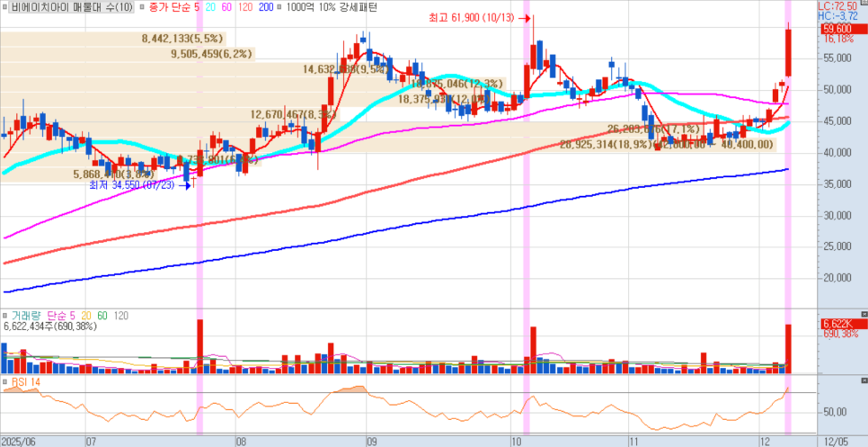Click the square marker before 1000억 10% 강세패턴
Screen dimensions: 868x447
click(279, 7)
